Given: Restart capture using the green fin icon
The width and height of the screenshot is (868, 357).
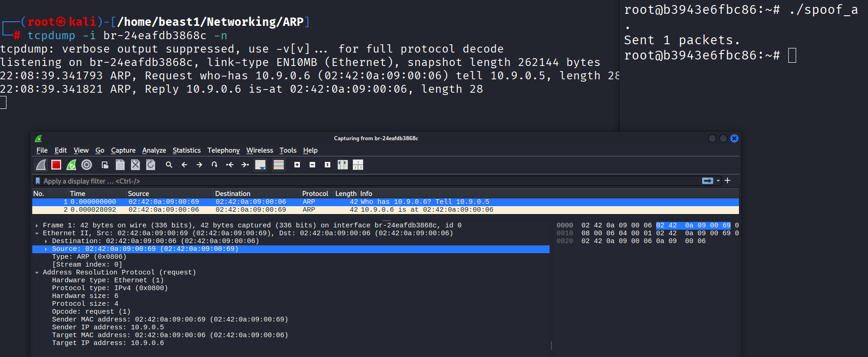Looking at the screenshot, I should 71,165.
